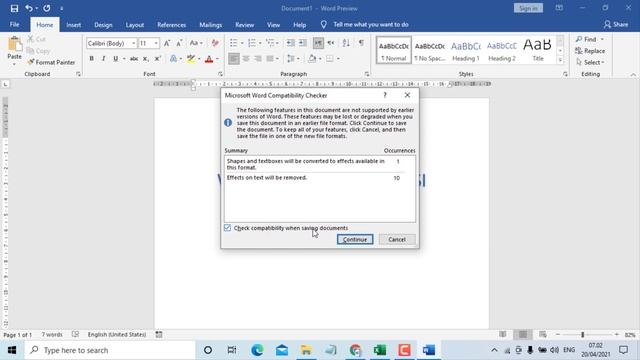640x360 pixels.
Task: Toggle strikethrough formatting
Action: click(x=133, y=59)
